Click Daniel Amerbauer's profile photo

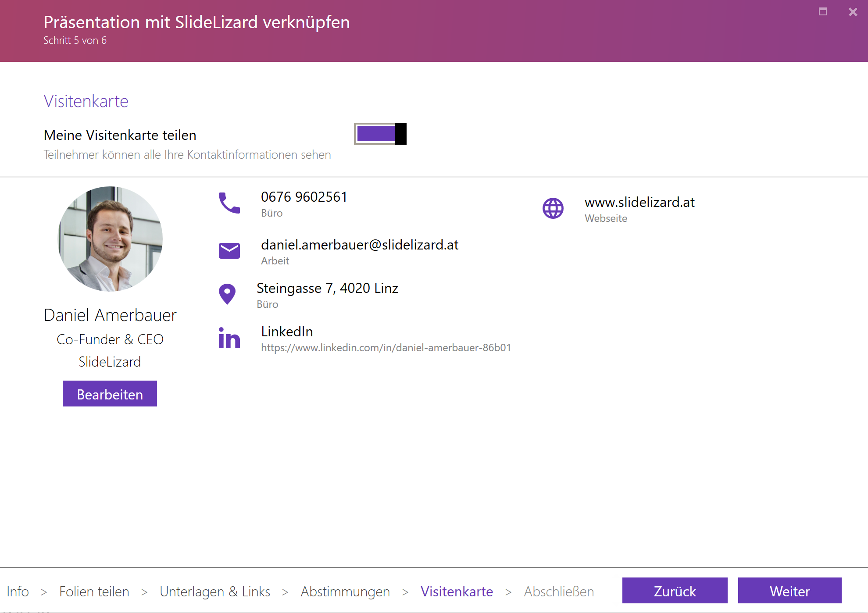110,239
